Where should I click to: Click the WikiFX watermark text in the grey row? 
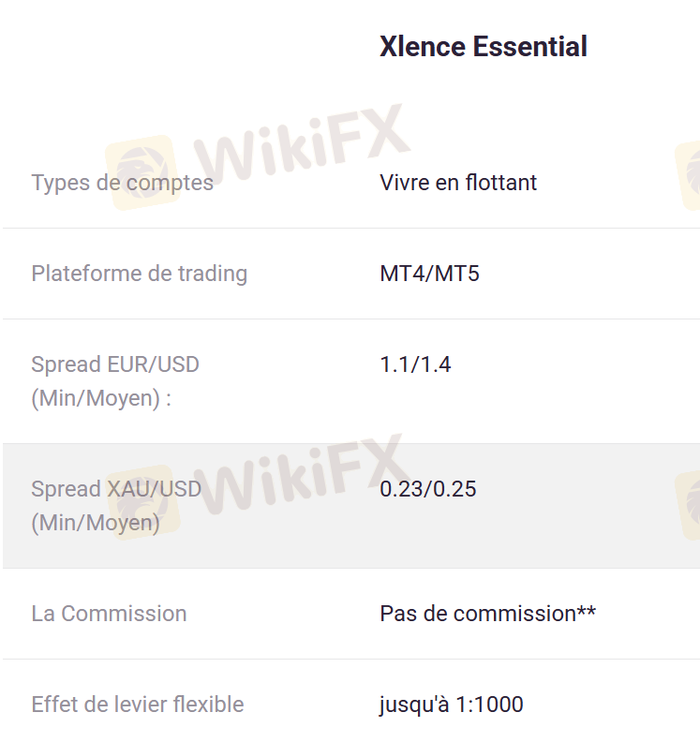point(300,478)
